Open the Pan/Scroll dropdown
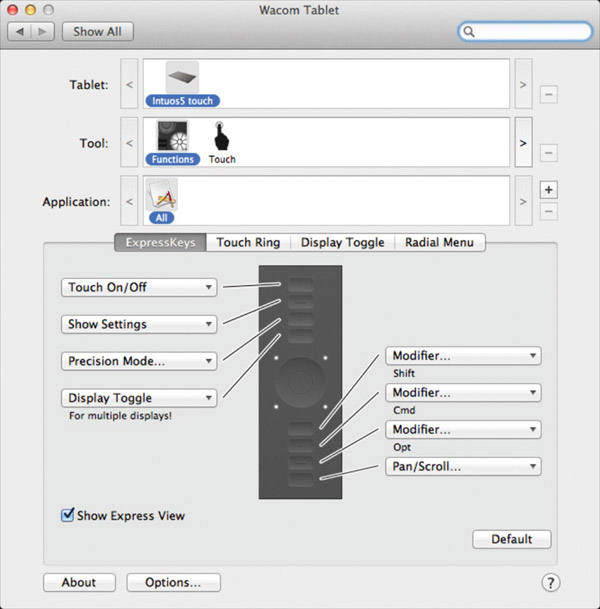This screenshot has width=600, height=609. click(x=463, y=466)
